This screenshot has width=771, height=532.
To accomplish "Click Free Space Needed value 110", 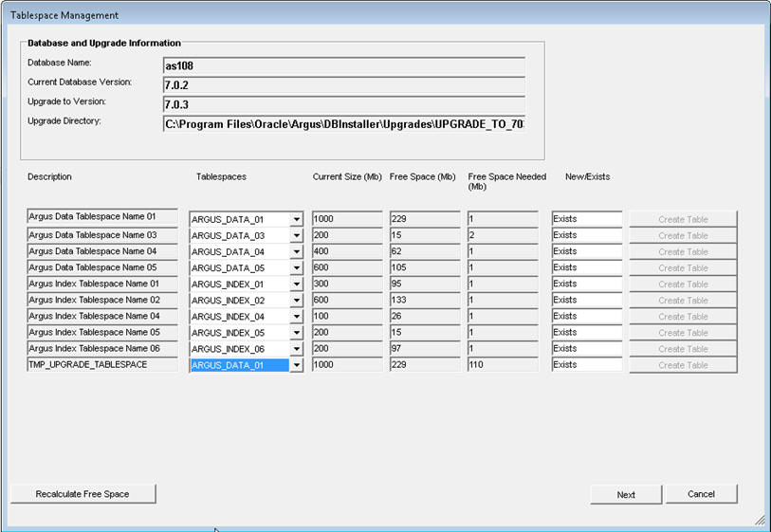I will tap(503, 364).
